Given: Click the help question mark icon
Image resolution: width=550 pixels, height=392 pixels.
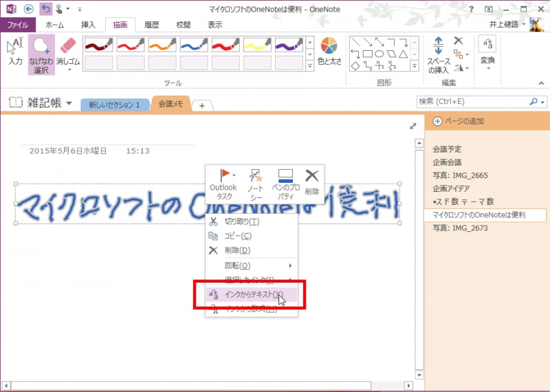Looking at the screenshot, I should tap(471, 9).
